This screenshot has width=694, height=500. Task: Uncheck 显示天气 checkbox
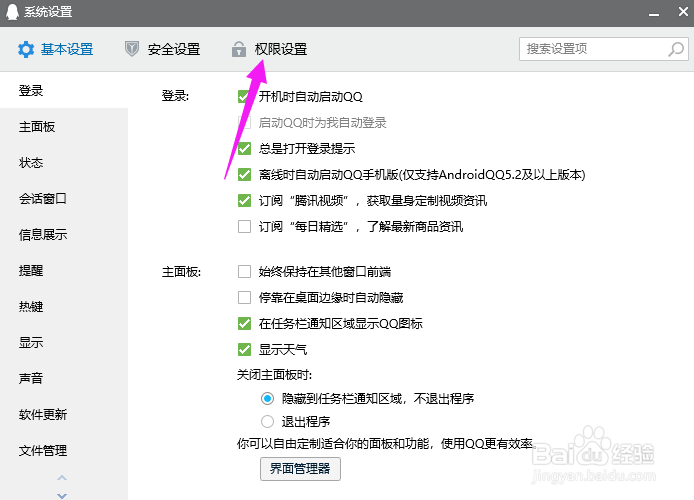tap(244, 350)
